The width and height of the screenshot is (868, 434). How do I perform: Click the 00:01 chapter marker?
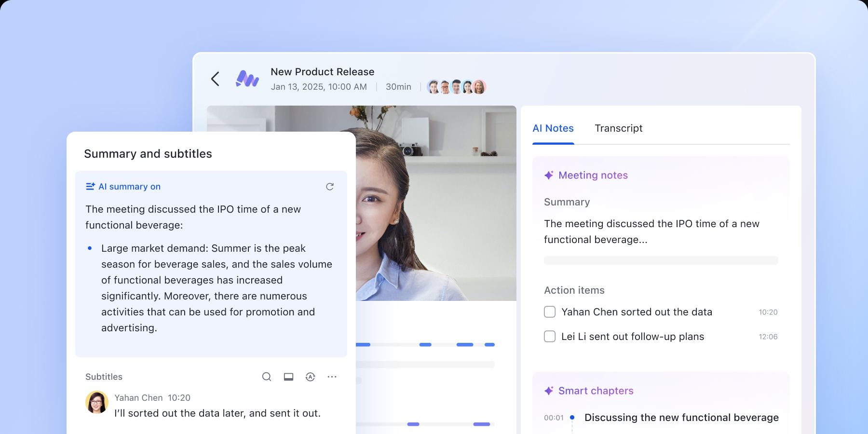[x=554, y=418]
